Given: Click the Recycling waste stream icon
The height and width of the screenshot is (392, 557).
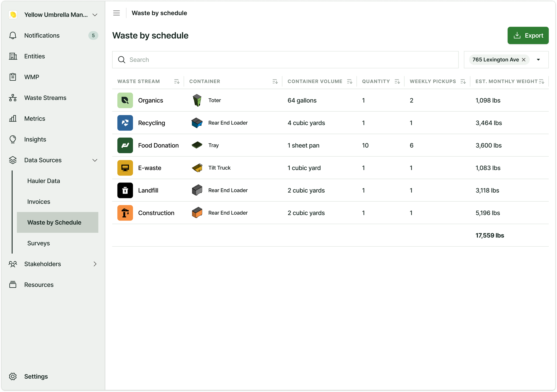Looking at the screenshot, I should click(x=125, y=123).
